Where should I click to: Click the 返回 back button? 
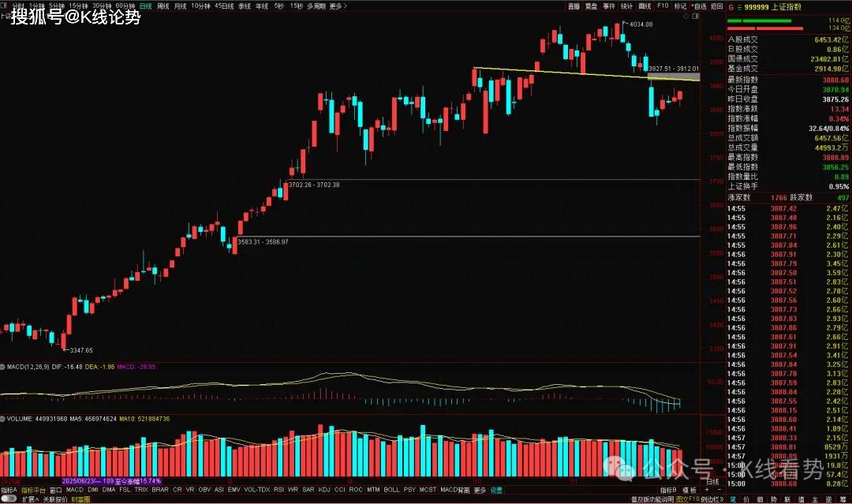pos(717,6)
